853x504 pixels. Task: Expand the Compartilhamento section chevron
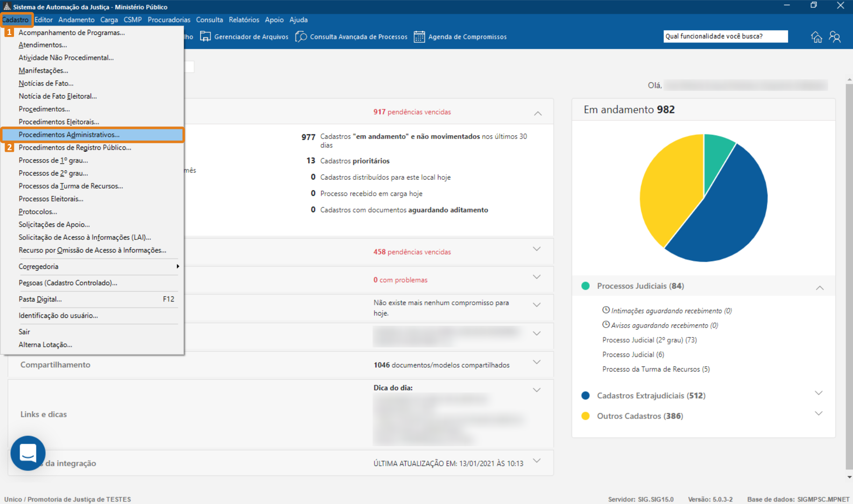coord(537,362)
